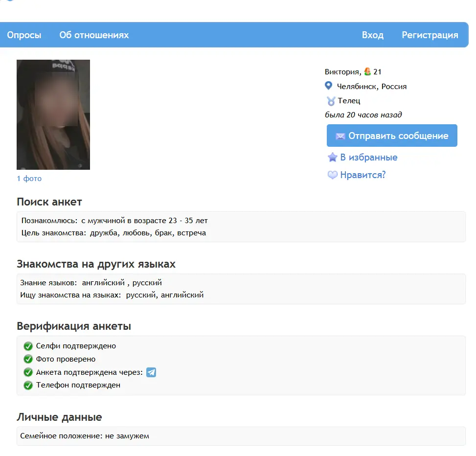
Task: Click the star icon for favorites
Action: pos(333,158)
